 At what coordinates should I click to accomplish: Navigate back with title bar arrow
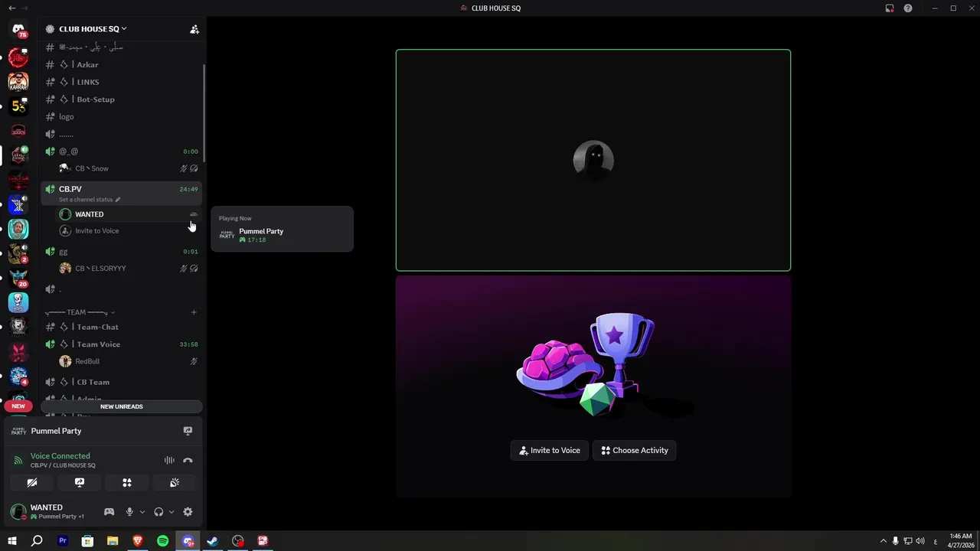point(11,8)
